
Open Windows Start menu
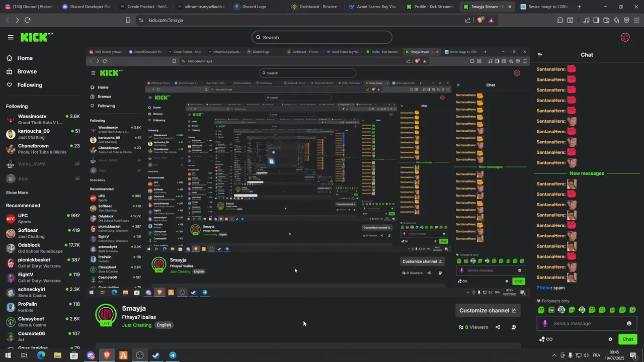pos(8,355)
